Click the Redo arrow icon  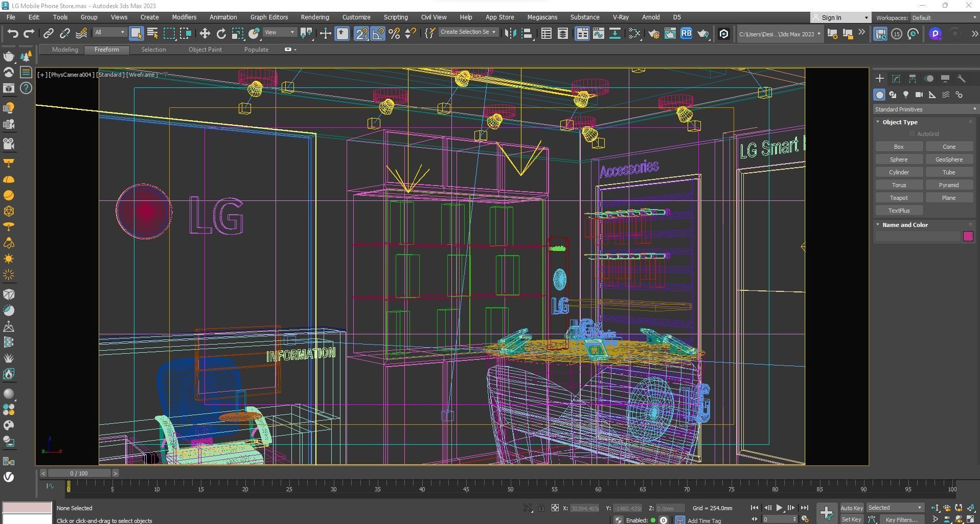[x=29, y=34]
